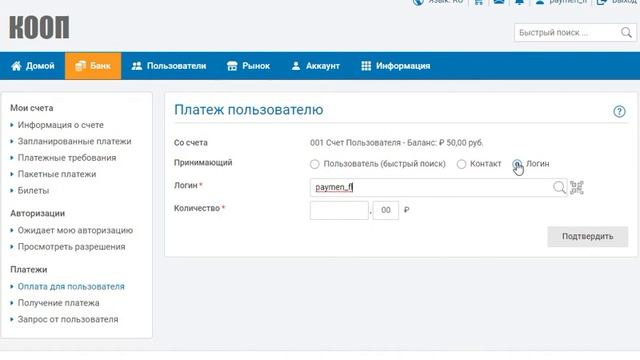The width and height of the screenshot is (640, 360).
Task: Click the Авторизации sidebar heading
Action: [38, 213]
